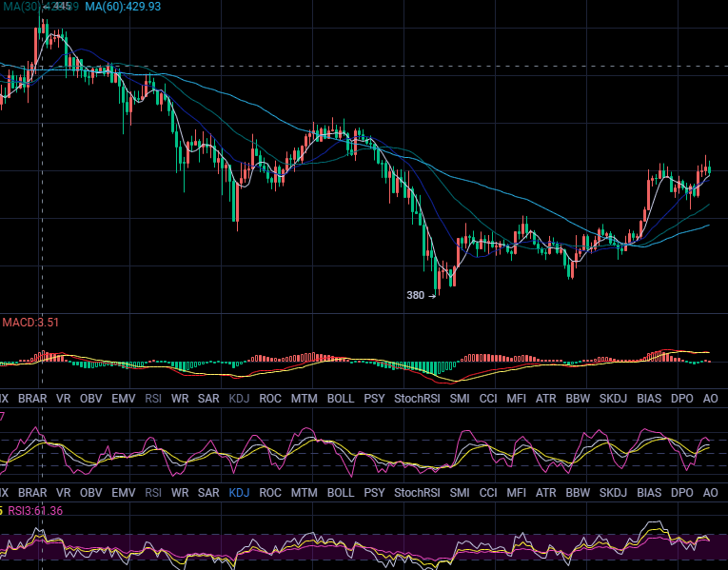Select EMV indicator under the MACD pane
The image size is (728, 570).
(x=124, y=399)
